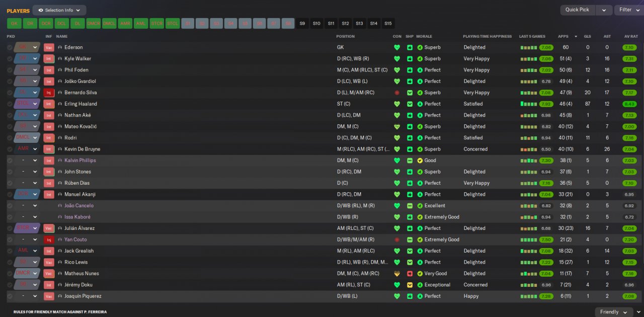The width and height of the screenshot is (644, 317).
Task: Select the DMCR position slot tab
Action: click(93, 24)
